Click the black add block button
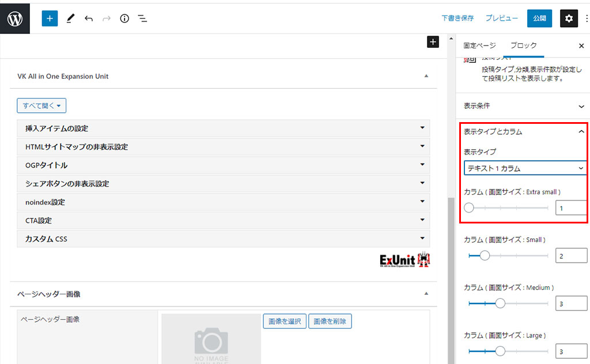The image size is (590, 364). pyautogui.click(x=433, y=41)
